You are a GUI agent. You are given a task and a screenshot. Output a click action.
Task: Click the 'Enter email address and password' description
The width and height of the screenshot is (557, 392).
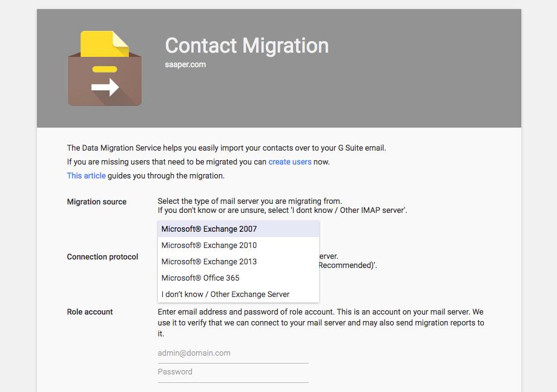click(321, 323)
